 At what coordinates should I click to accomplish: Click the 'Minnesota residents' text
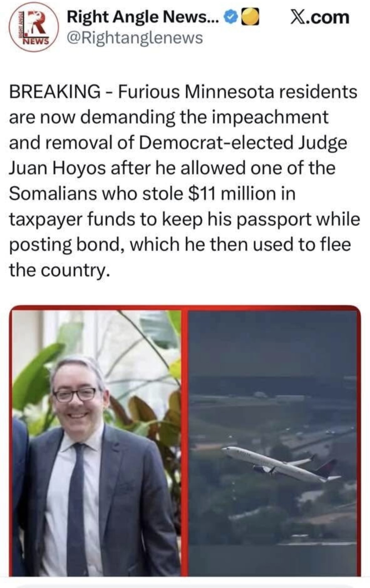coord(271,92)
